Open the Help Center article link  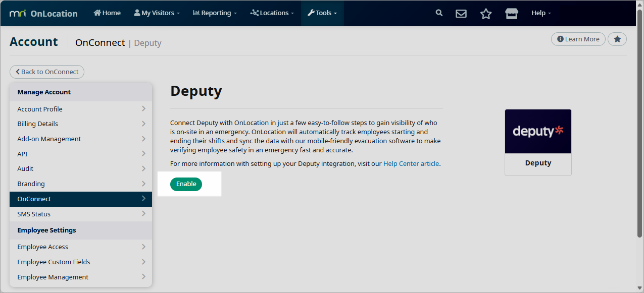point(411,164)
